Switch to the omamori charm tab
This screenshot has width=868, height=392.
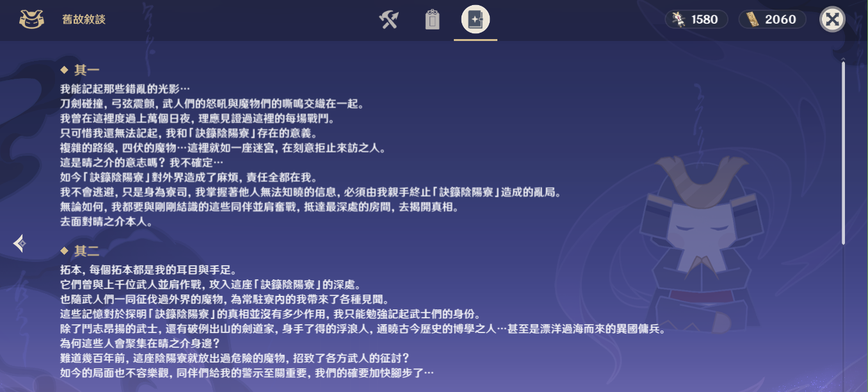click(432, 19)
